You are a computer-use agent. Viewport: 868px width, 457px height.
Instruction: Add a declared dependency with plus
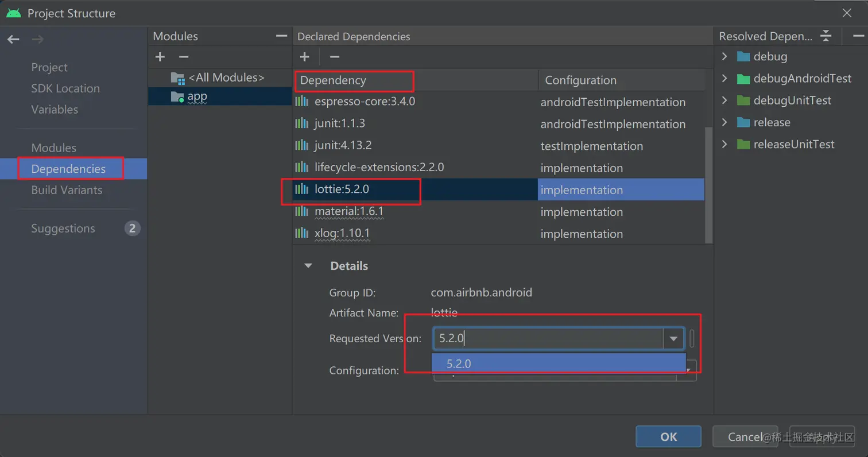(305, 57)
